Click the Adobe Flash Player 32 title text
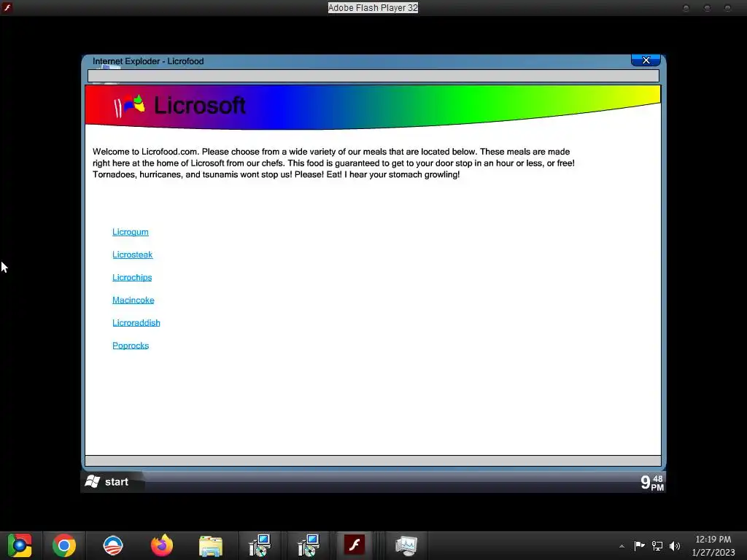Viewport: 747px width, 560px height. [373, 7]
